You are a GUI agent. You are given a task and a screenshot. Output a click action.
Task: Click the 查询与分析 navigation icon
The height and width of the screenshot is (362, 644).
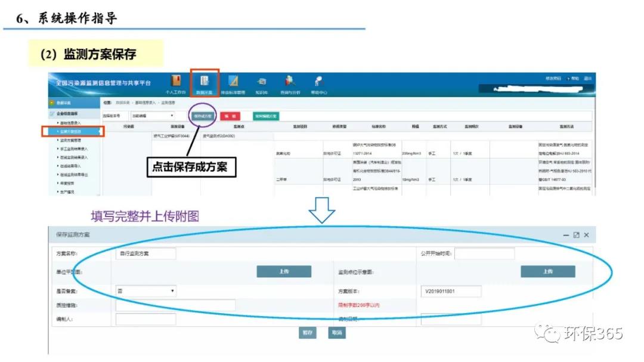point(290,84)
